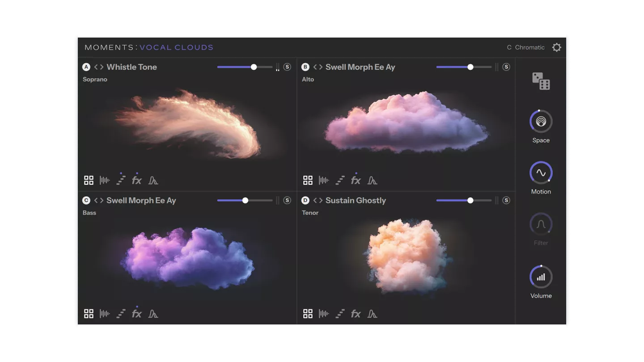Click the layer B letter badge
Image resolution: width=644 pixels, height=362 pixels.
pyautogui.click(x=305, y=67)
